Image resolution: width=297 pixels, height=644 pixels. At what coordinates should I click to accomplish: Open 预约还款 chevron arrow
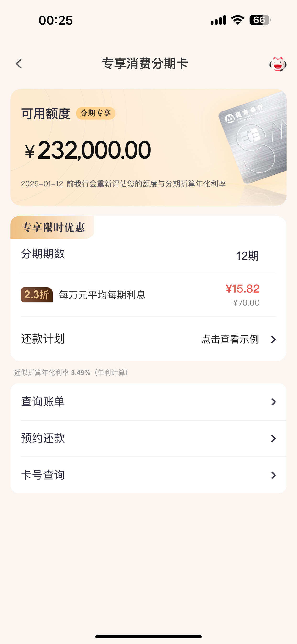click(x=274, y=438)
